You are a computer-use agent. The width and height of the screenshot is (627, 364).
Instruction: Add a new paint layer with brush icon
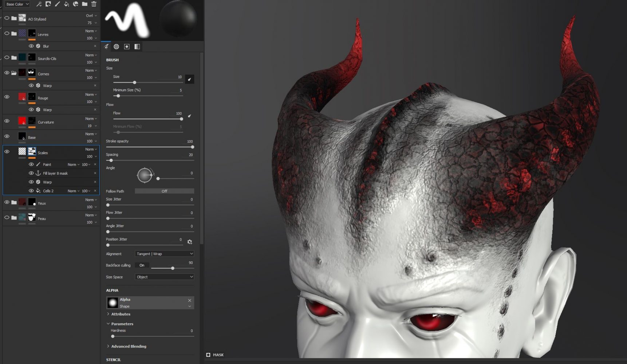57,4
